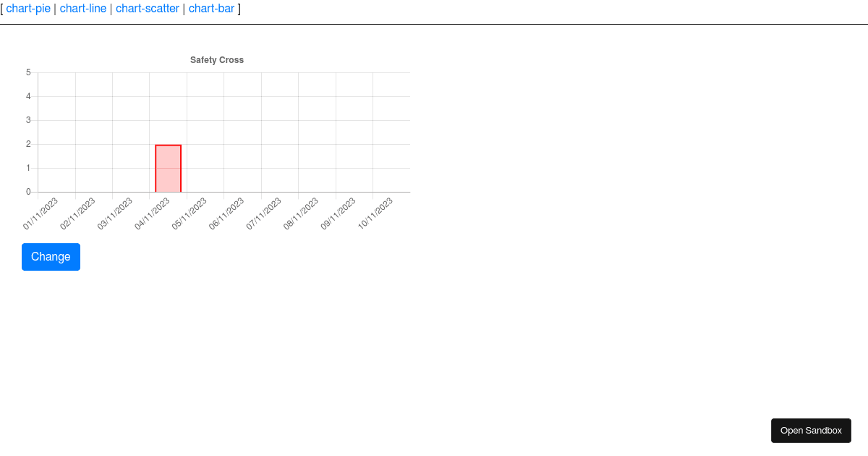This screenshot has width=868, height=456.
Task: Click the y-axis value 3
Action: click(28, 119)
